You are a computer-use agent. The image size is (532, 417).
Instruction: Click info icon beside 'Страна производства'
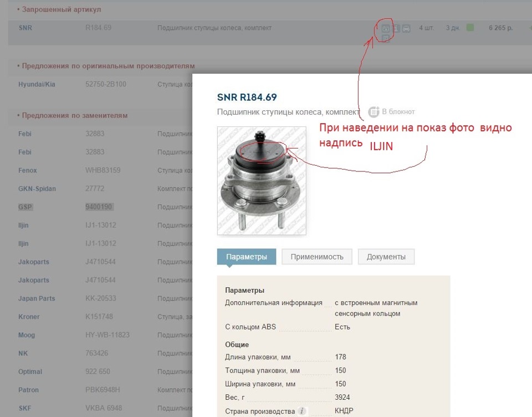click(301, 411)
